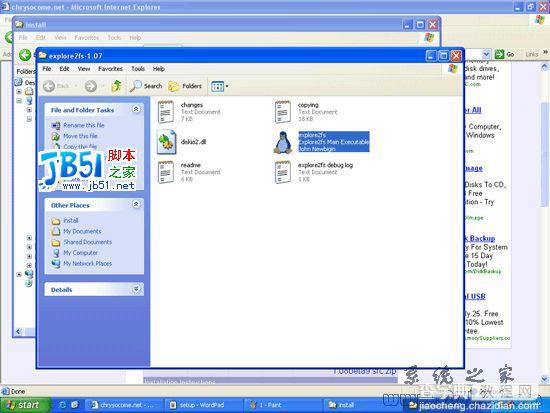Viewport: 550px width, 413px height.
Task: Select the explore2fs debug log file name
Action: (326, 165)
